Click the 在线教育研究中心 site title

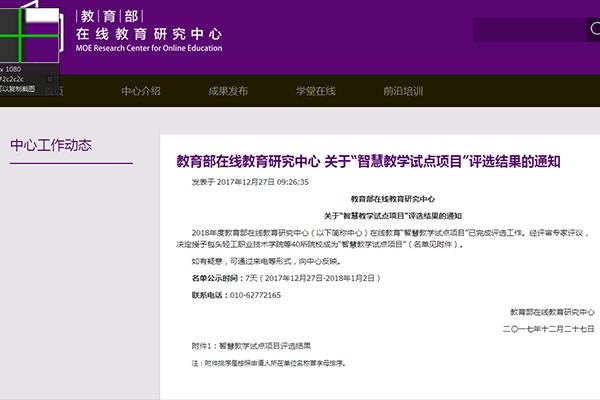point(149,33)
